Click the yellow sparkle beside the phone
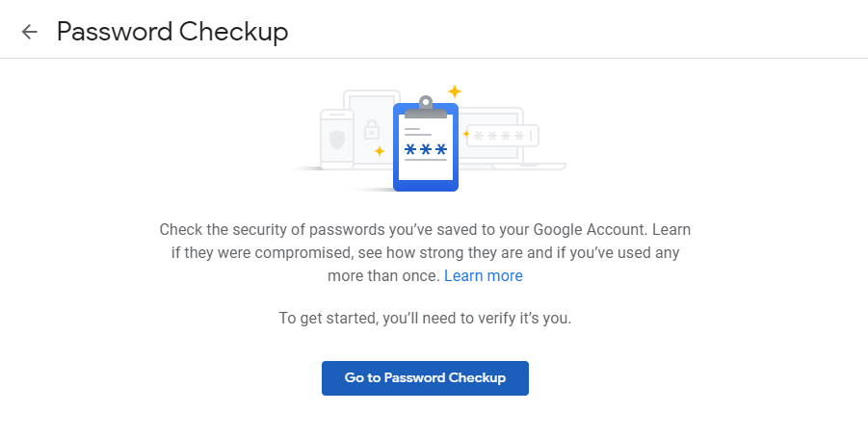 point(380,151)
